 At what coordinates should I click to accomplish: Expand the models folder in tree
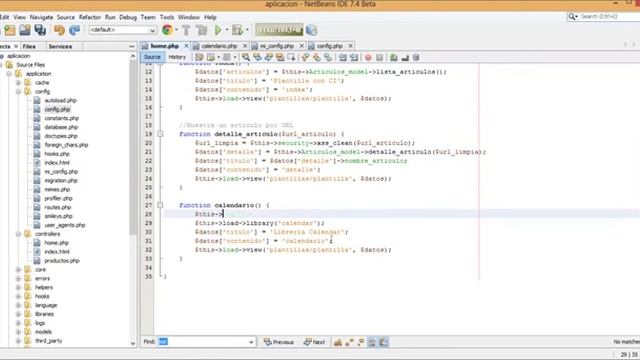(18, 332)
